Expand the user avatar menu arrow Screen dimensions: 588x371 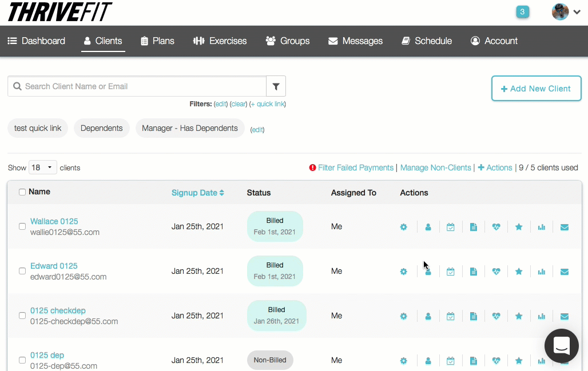[576, 12]
